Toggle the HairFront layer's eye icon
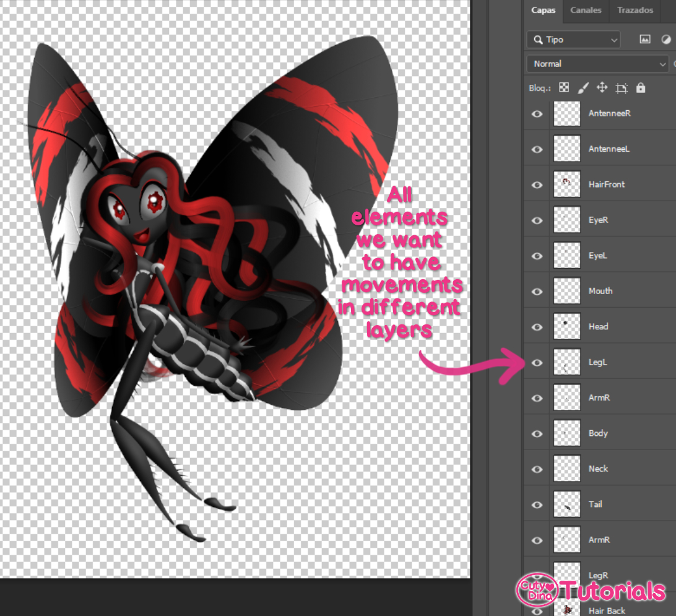This screenshot has height=616, width=676. [x=536, y=184]
